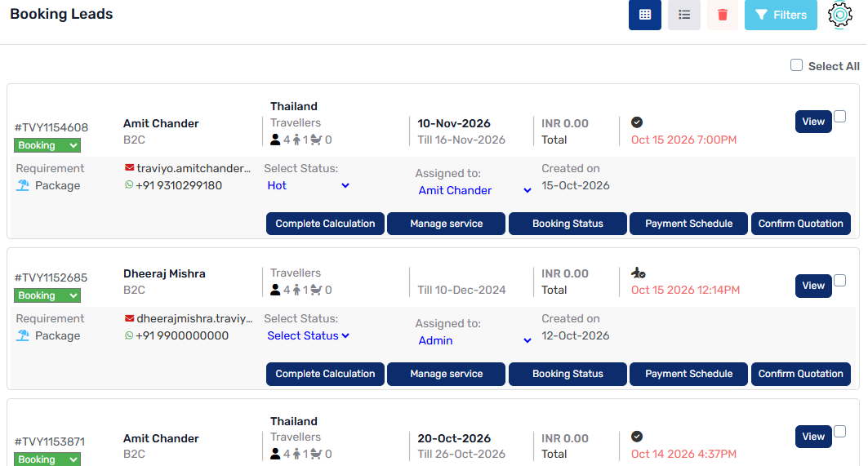View lead #TVY1153871 details
The image size is (868, 466).
[813, 437]
